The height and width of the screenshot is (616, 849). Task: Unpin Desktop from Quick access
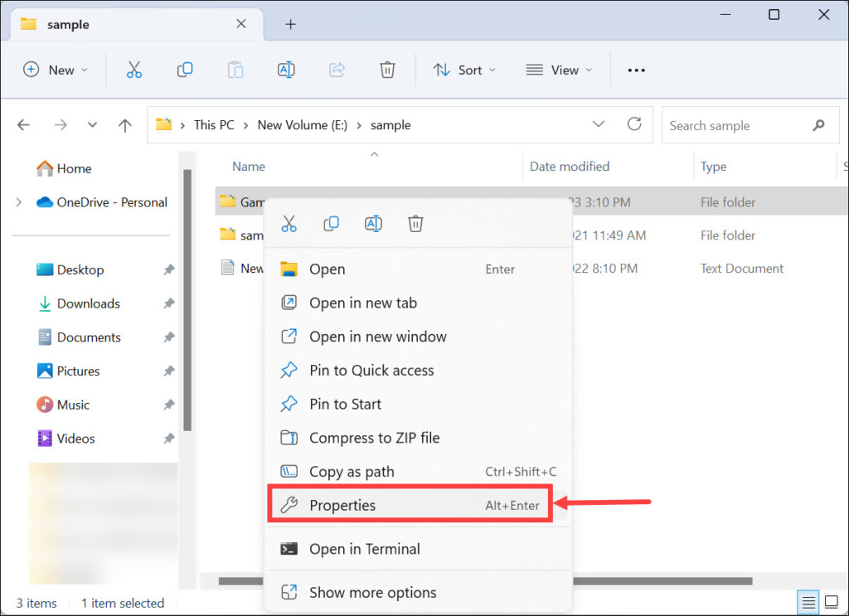click(x=169, y=270)
